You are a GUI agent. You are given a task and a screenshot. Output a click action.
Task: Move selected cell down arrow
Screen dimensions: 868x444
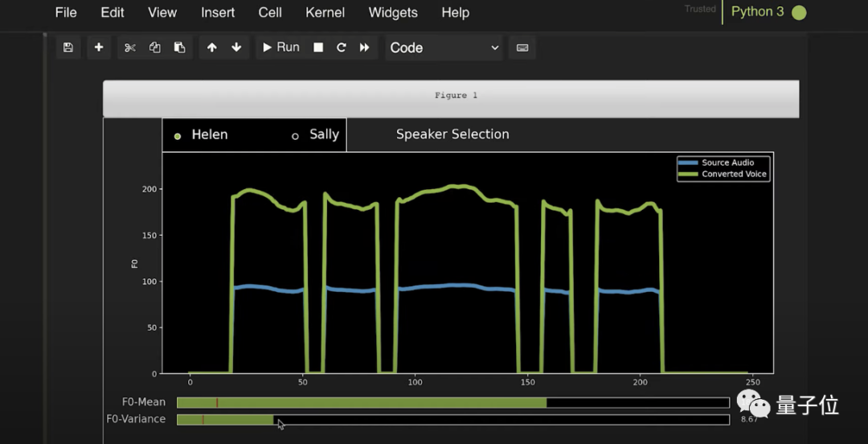click(x=236, y=47)
